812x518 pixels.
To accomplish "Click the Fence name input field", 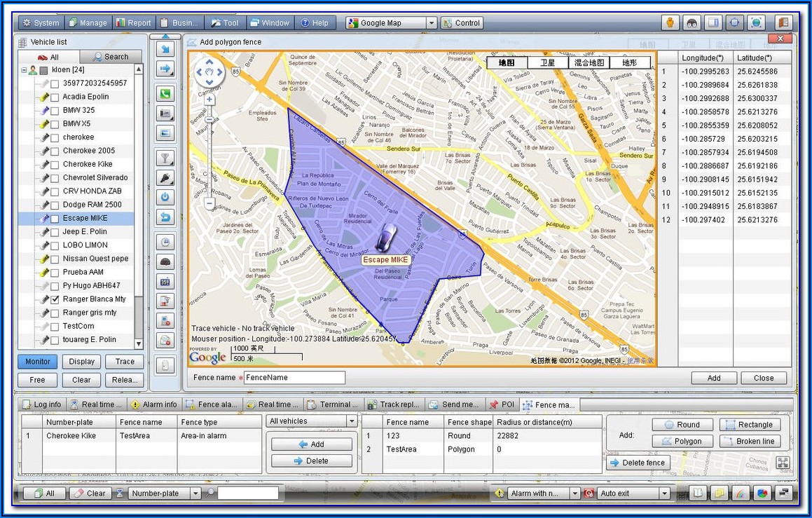I will pos(294,378).
